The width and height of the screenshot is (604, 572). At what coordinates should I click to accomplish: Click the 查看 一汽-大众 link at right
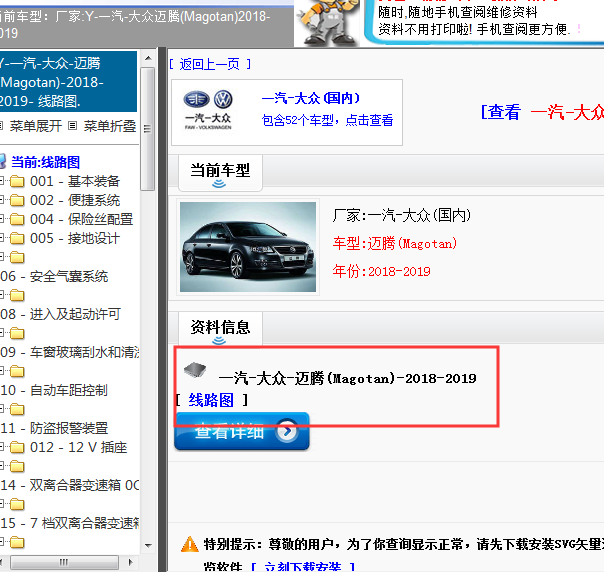542,112
